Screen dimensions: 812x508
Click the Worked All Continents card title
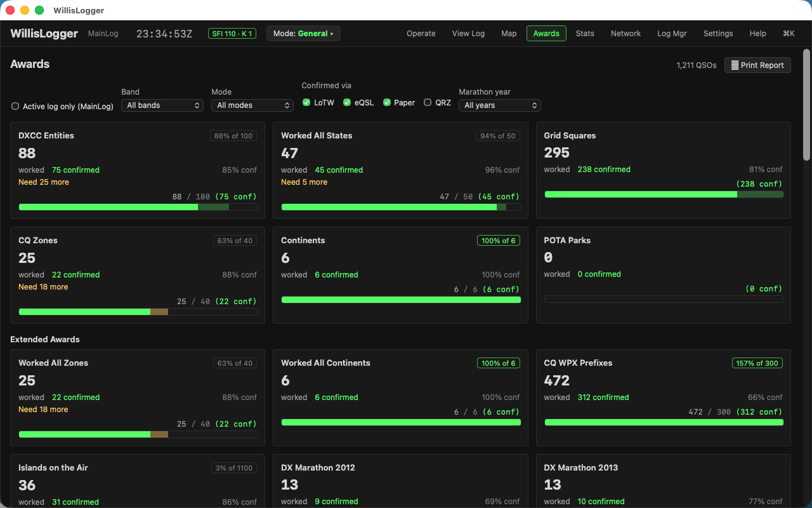coord(325,363)
